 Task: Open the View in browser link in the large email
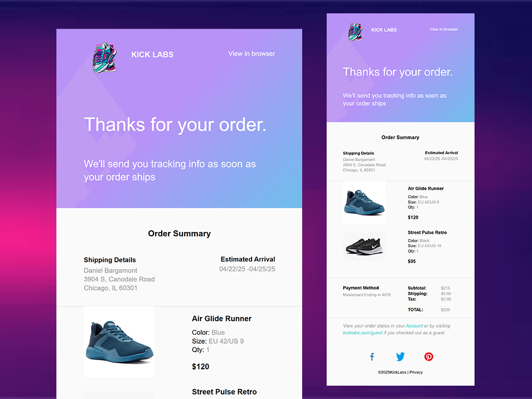(x=252, y=54)
